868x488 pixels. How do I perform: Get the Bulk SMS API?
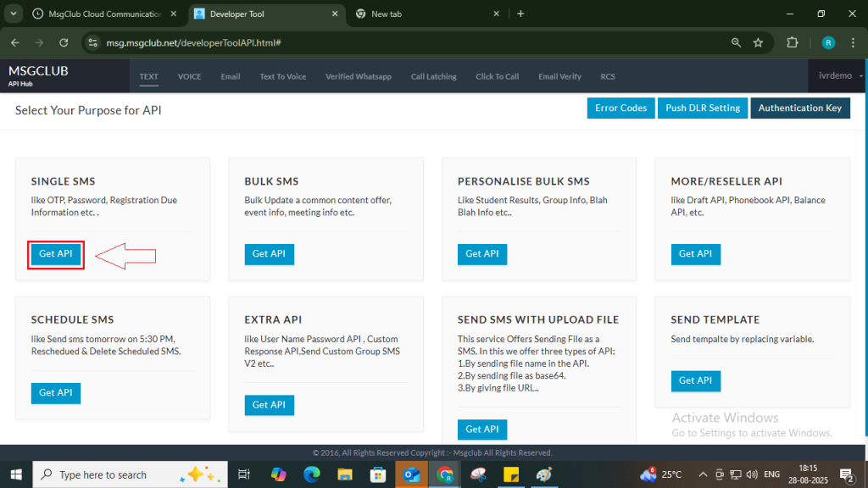(x=269, y=254)
